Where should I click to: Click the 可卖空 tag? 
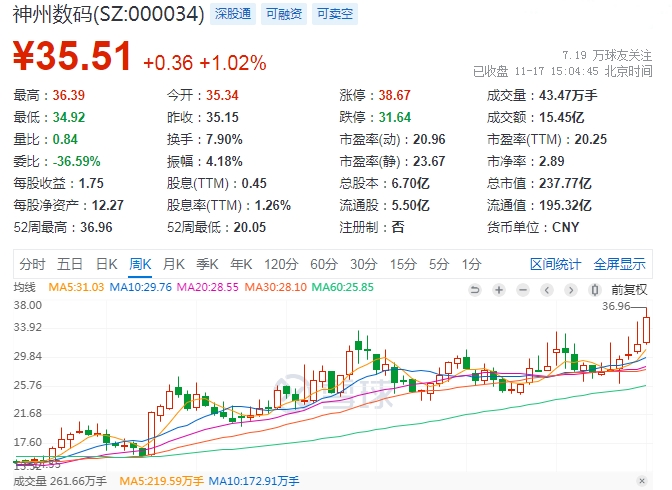tap(335, 14)
